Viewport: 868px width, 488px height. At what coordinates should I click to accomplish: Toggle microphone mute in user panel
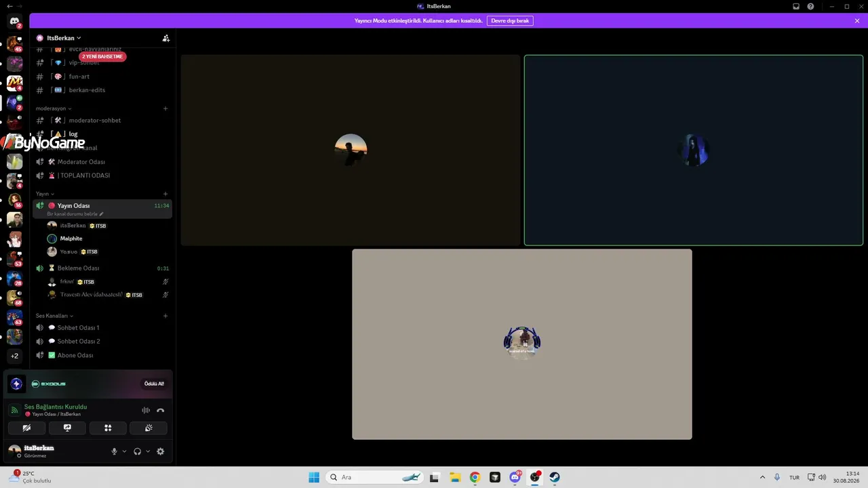coord(114,451)
